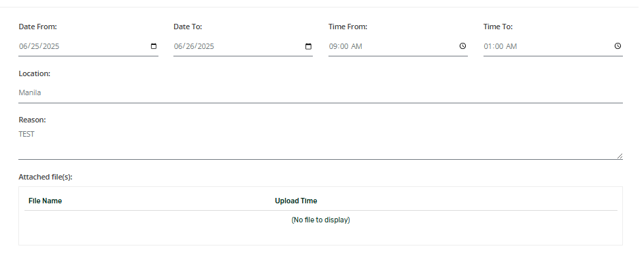Click into the Location field containing Manila
Viewport: 644px width, 255px height.
[320, 92]
